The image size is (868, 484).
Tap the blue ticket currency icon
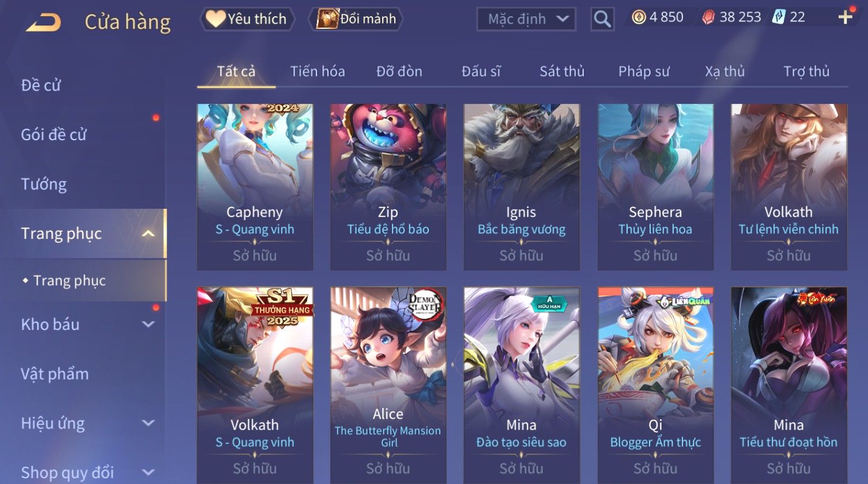click(x=779, y=17)
